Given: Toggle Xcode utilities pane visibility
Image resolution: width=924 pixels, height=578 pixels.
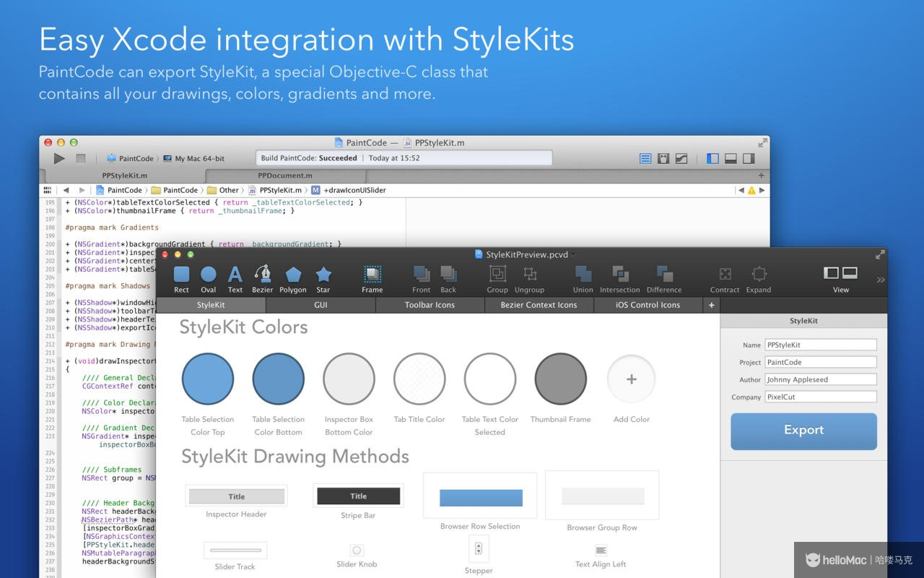Looking at the screenshot, I should point(749,158).
